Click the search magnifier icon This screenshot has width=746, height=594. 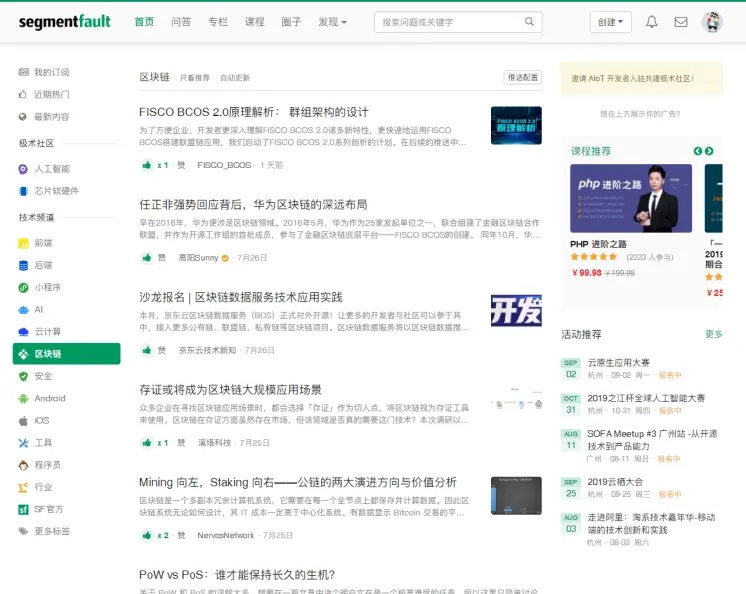[x=529, y=22]
